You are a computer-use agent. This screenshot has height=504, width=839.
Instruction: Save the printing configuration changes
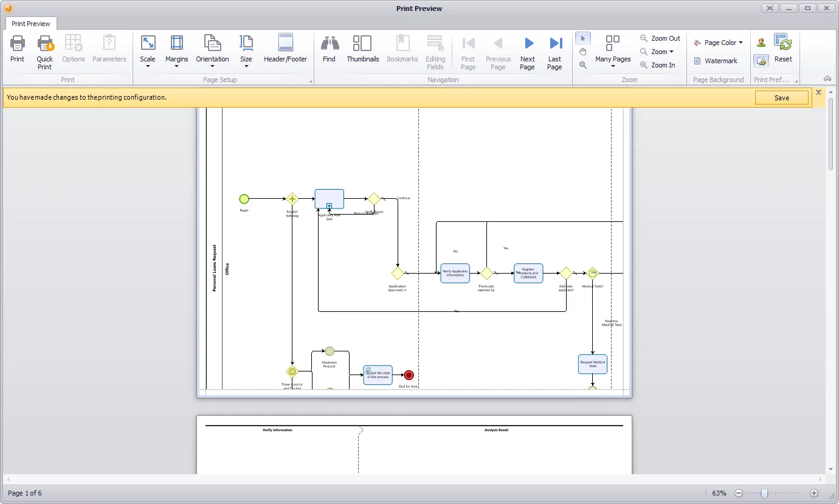pos(782,98)
